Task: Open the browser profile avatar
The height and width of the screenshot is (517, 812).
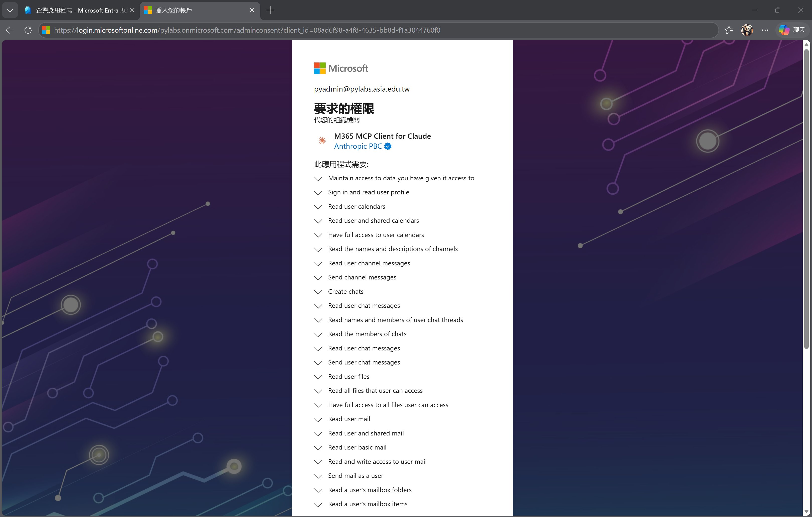Action: tap(747, 30)
